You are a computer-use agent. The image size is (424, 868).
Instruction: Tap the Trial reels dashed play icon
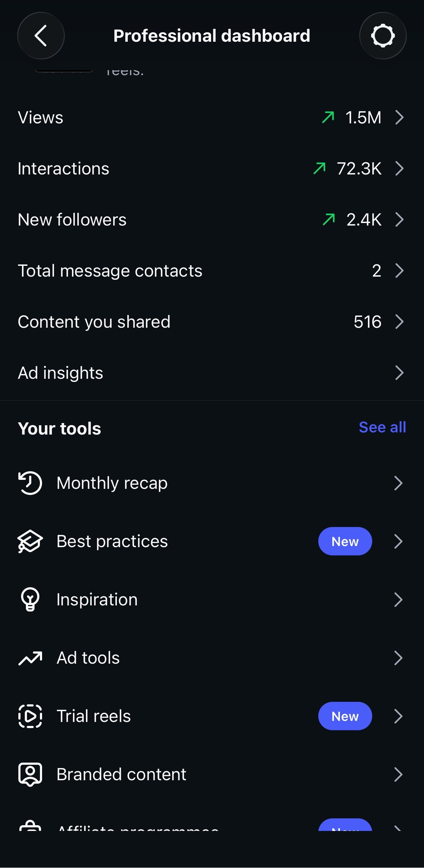point(30,716)
